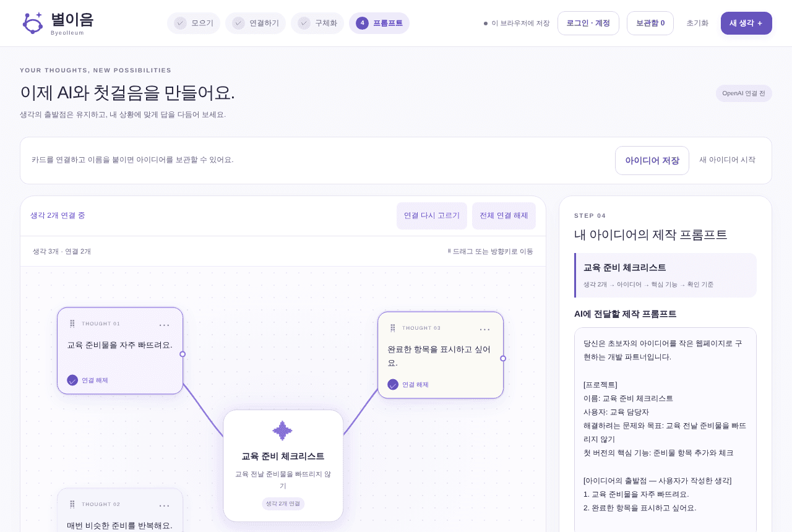Click 연결 다시 고르기 button
The image size is (792, 532).
[x=432, y=216]
